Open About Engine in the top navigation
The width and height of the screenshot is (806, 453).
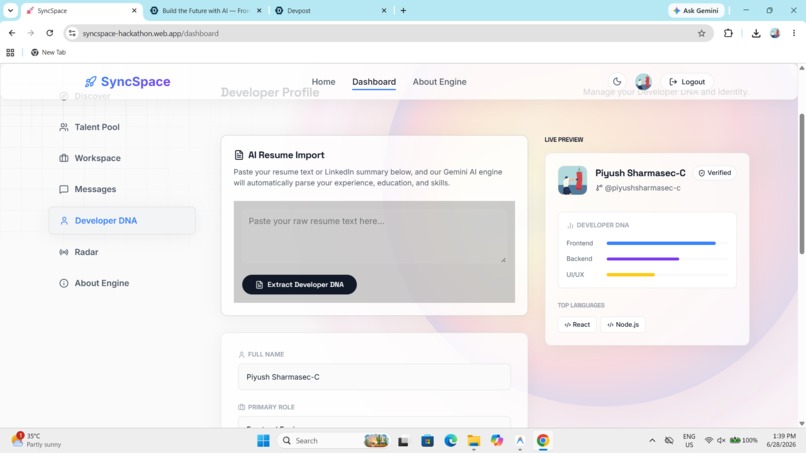tap(439, 82)
